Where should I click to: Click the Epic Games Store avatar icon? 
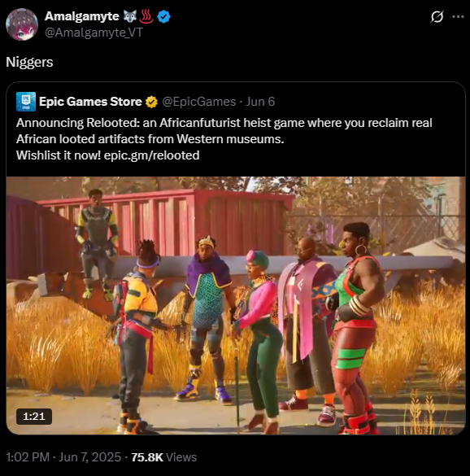pyautogui.click(x=26, y=102)
